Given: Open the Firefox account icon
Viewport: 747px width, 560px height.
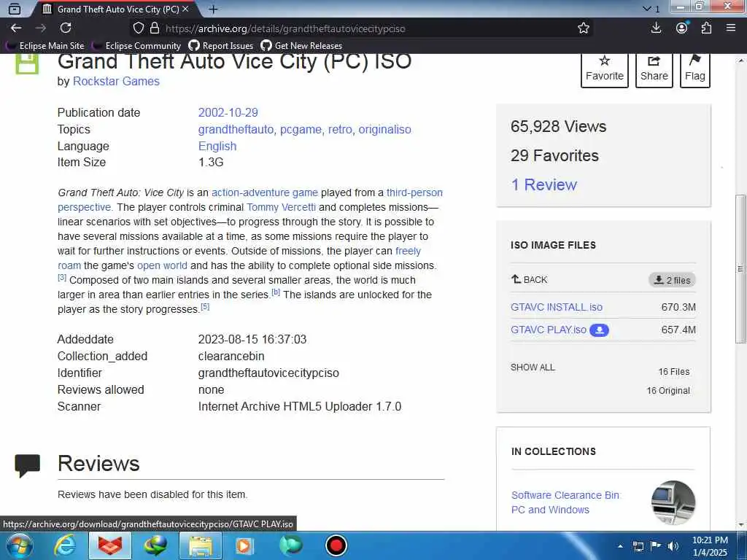Looking at the screenshot, I should coord(682,28).
